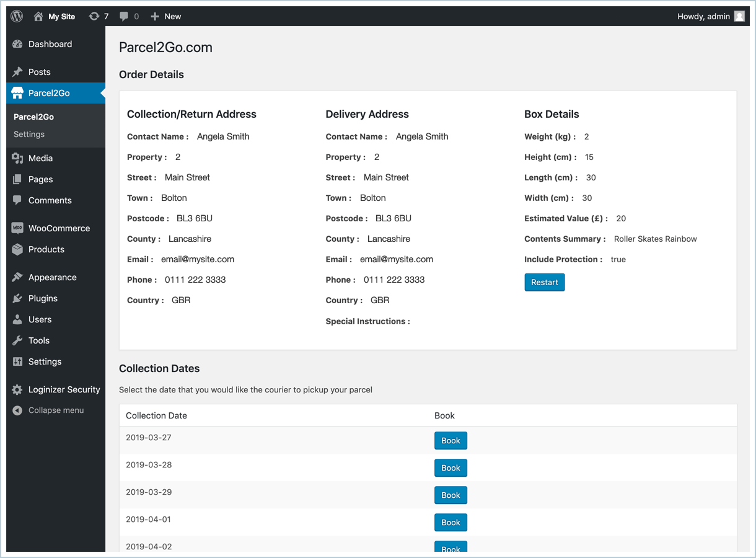Click the admin user avatar

click(739, 17)
